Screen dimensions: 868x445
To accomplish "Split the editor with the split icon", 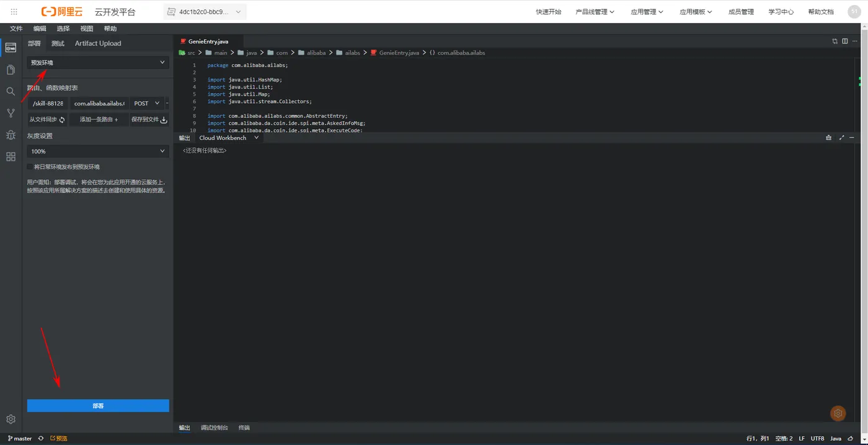I will click(x=844, y=41).
